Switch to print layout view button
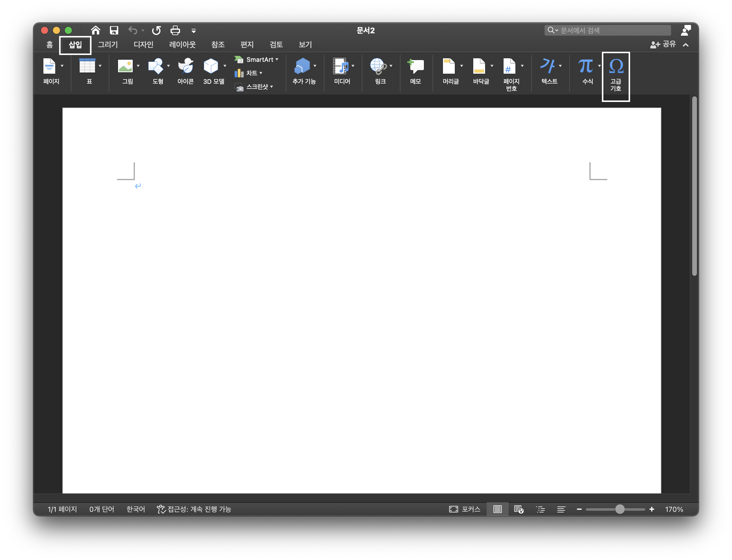This screenshot has height=560, width=732. pos(497,509)
